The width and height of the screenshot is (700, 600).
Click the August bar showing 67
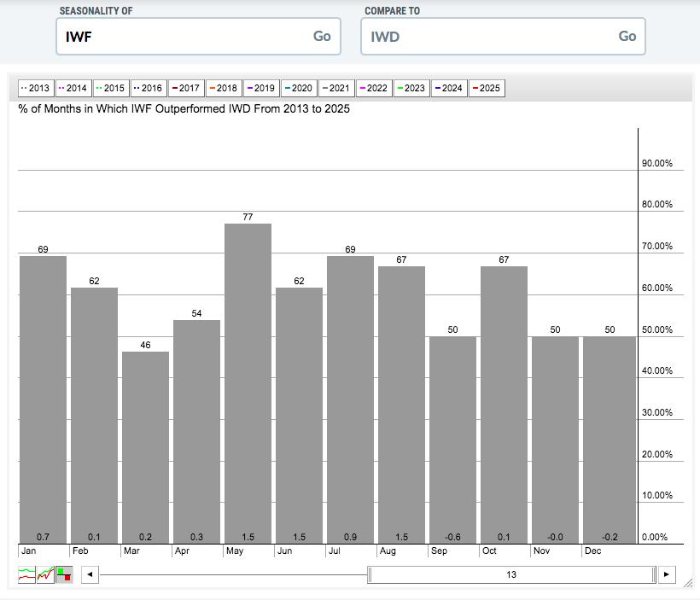tap(402, 405)
